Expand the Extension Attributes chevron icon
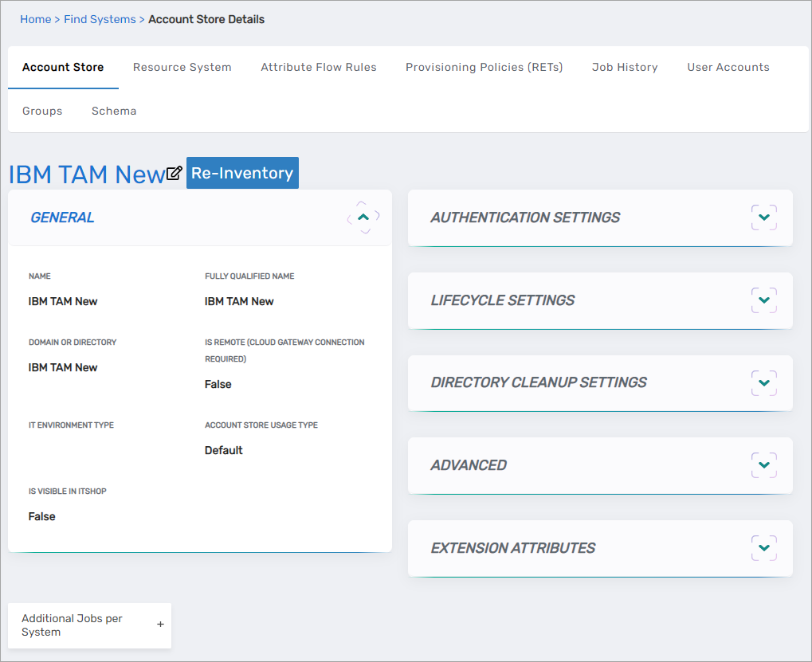 [763, 548]
